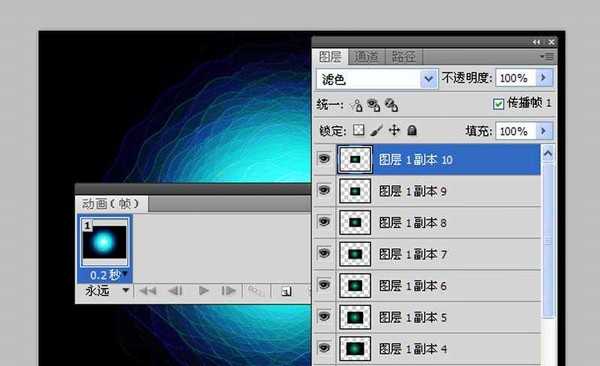600x366 pixels.
Task: Open the layers panel flyout menu icon
Action: pyautogui.click(x=547, y=57)
